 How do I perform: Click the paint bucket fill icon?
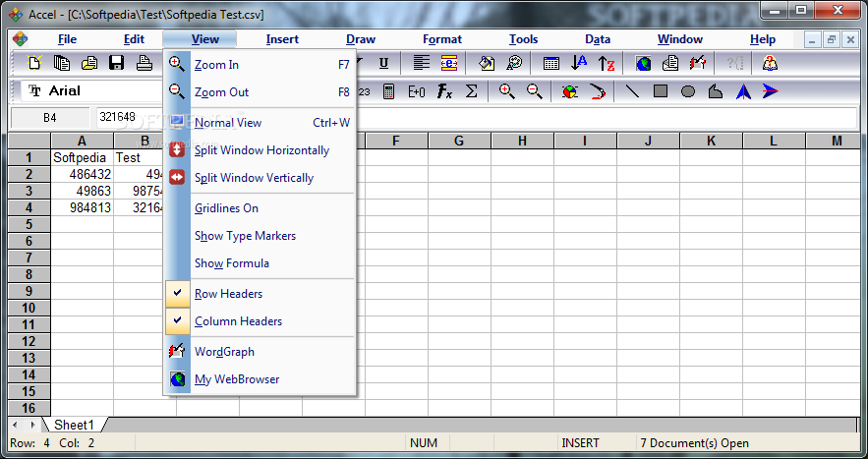[x=487, y=63]
